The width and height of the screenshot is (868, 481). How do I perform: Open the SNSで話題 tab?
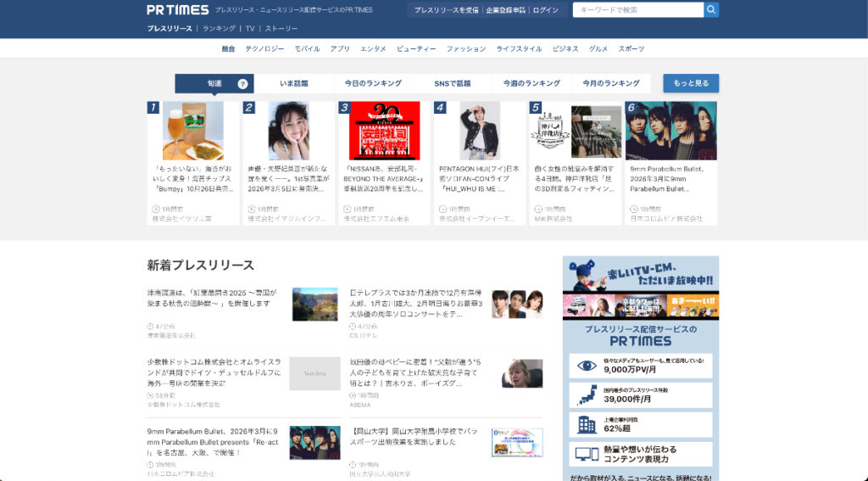point(453,84)
